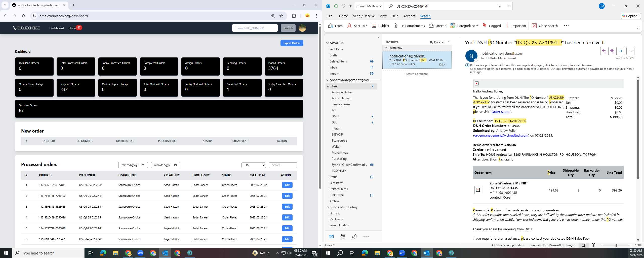Open Chrome extensions puzzle icon
This screenshot has width=644, height=258.
tap(294, 16)
